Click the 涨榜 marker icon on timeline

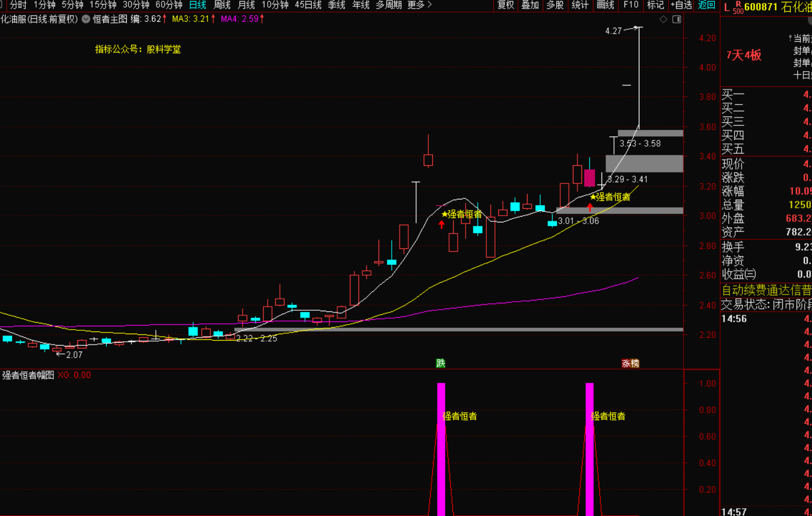point(630,363)
